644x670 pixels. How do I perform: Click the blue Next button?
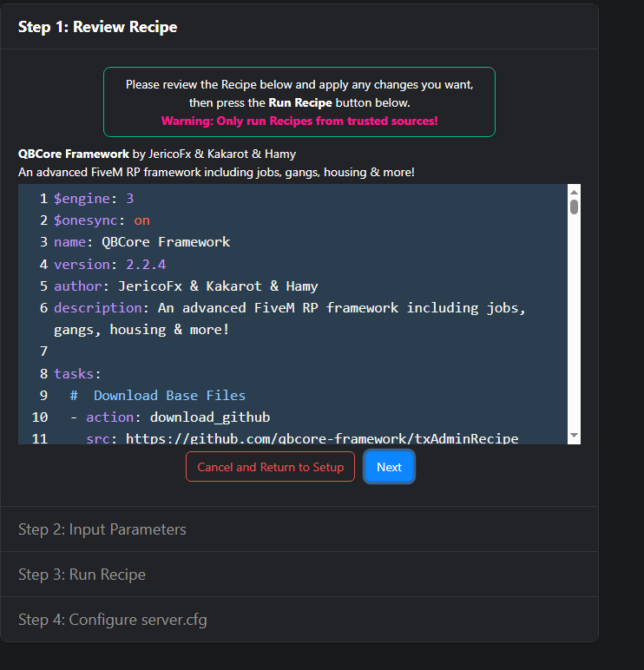[389, 467]
